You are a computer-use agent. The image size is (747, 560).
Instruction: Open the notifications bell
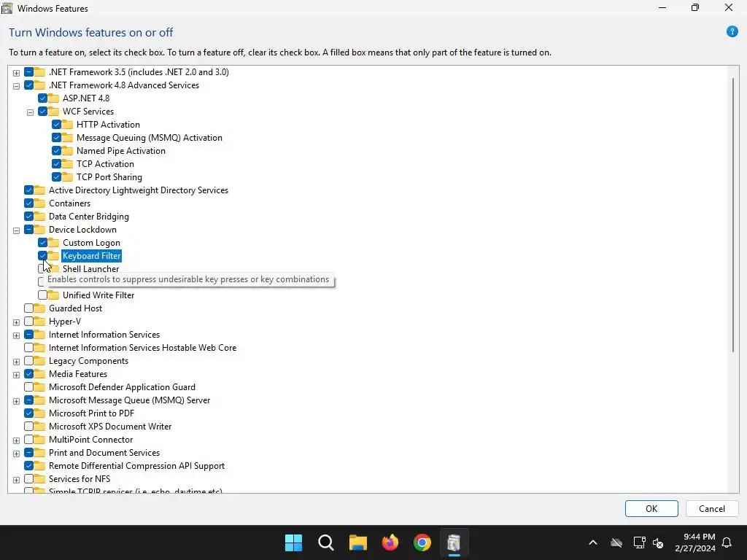[727, 542]
